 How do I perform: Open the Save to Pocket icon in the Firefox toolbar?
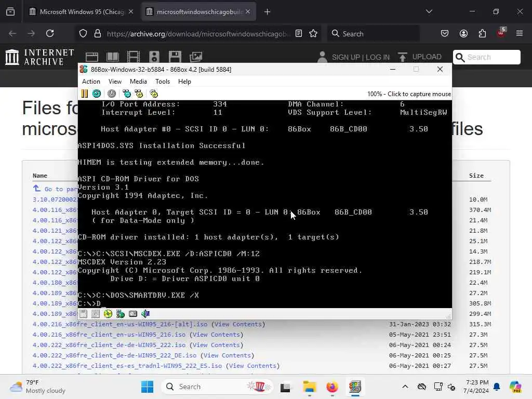(445, 33)
